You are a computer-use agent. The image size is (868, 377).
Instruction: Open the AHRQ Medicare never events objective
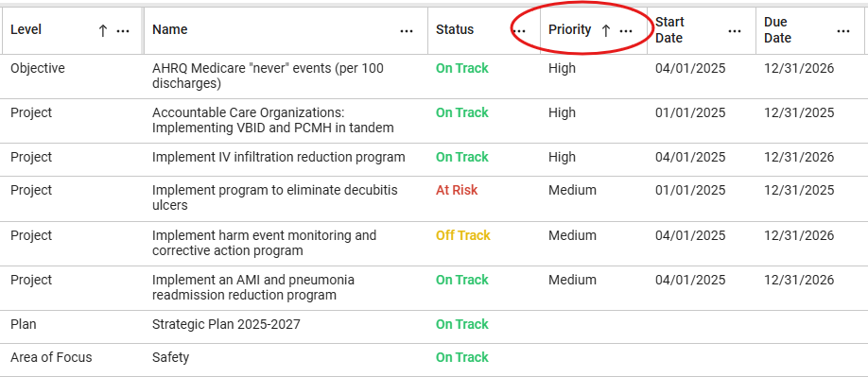coord(268,77)
